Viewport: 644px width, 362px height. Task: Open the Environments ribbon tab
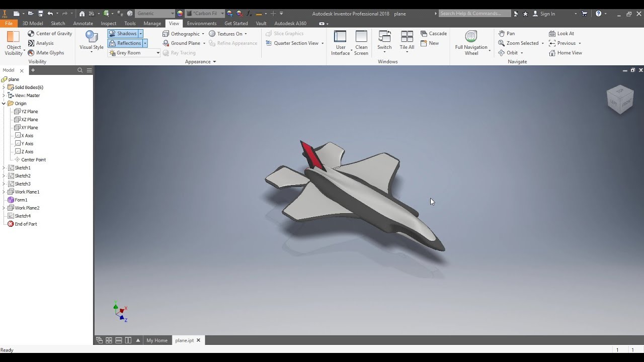tap(202, 24)
